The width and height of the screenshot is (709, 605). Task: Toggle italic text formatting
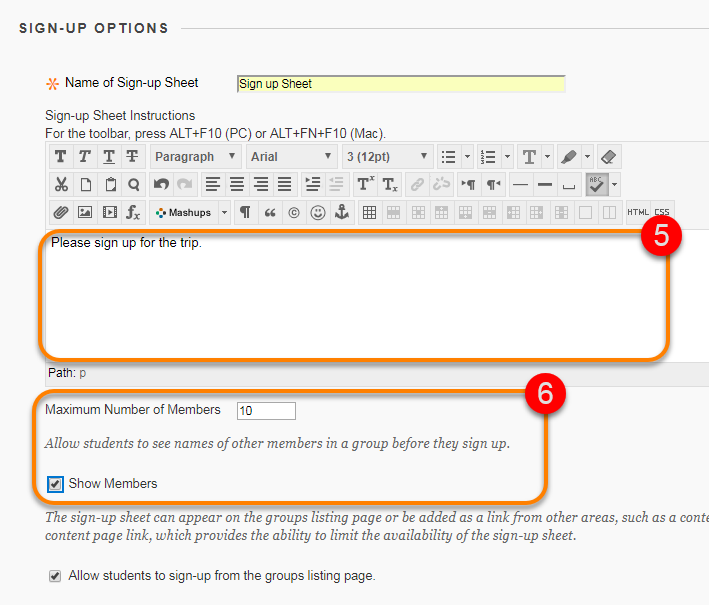point(85,157)
